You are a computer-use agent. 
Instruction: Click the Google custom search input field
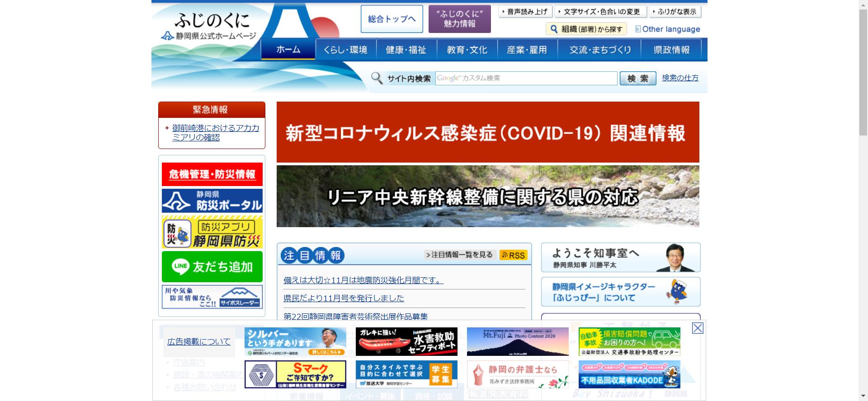526,78
